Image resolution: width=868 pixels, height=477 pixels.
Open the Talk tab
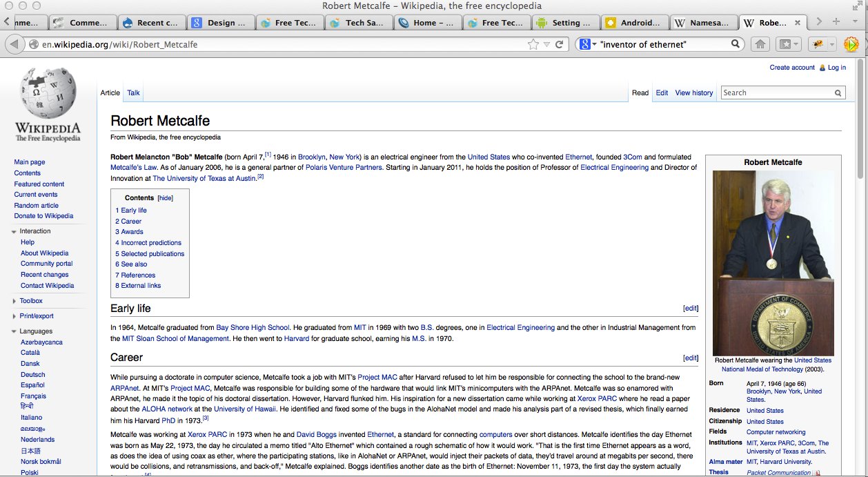point(133,93)
